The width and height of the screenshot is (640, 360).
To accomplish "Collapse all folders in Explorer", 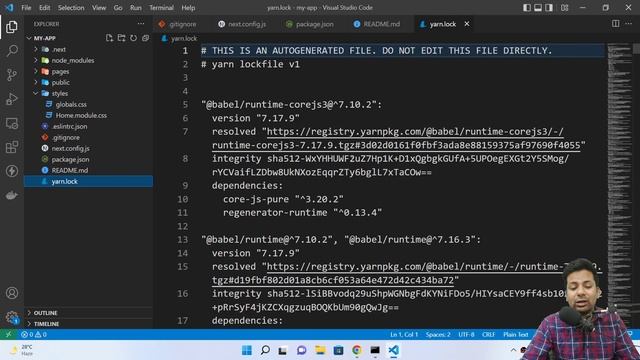I will pyautogui.click(x=145, y=38).
